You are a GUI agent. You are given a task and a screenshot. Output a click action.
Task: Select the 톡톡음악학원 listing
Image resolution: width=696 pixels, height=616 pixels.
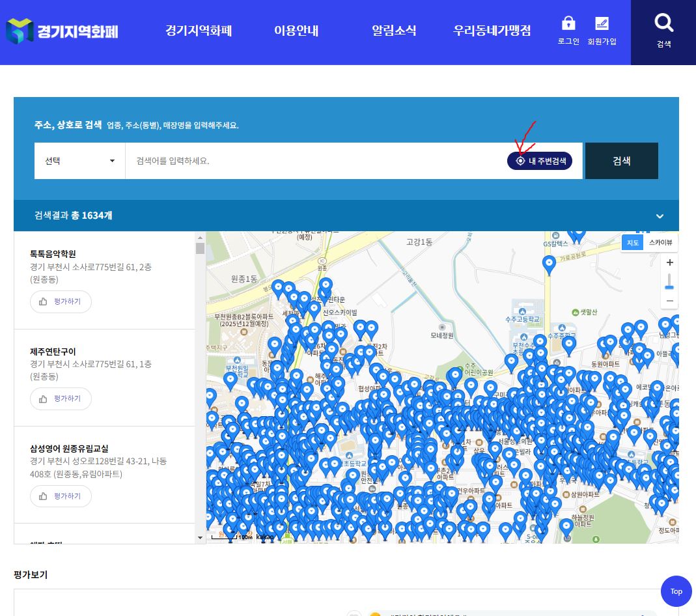pos(53,254)
